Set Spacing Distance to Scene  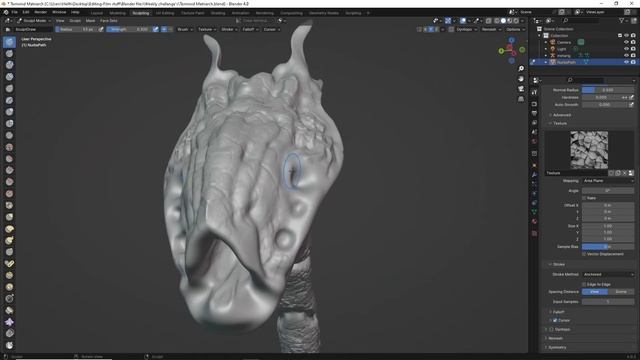click(621, 292)
